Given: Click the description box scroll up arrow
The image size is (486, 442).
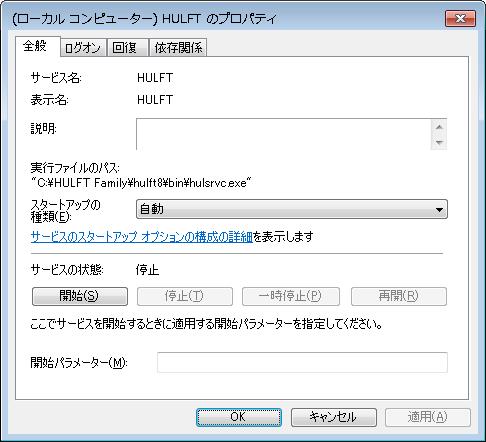Looking at the screenshot, I should click(x=439, y=127).
